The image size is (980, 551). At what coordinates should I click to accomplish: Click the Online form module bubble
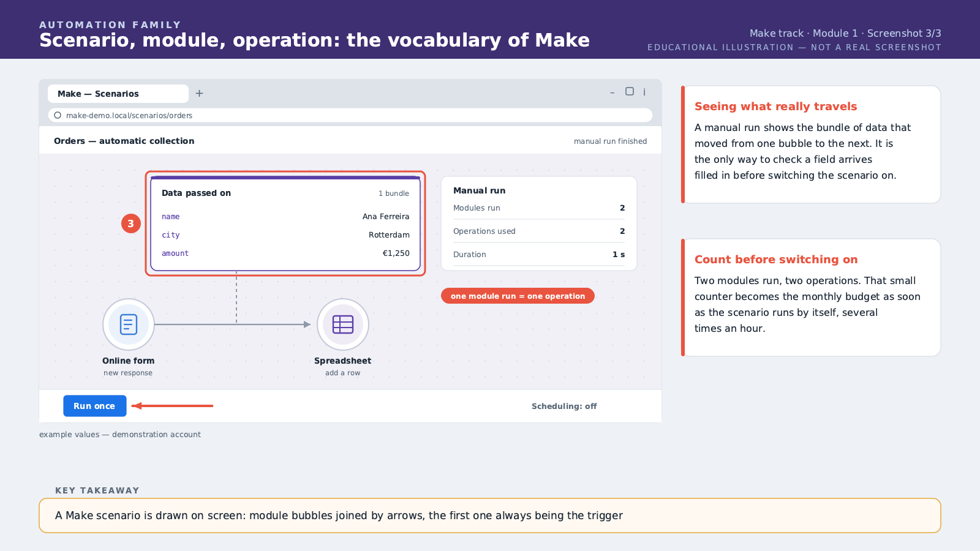tap(129, 324)
